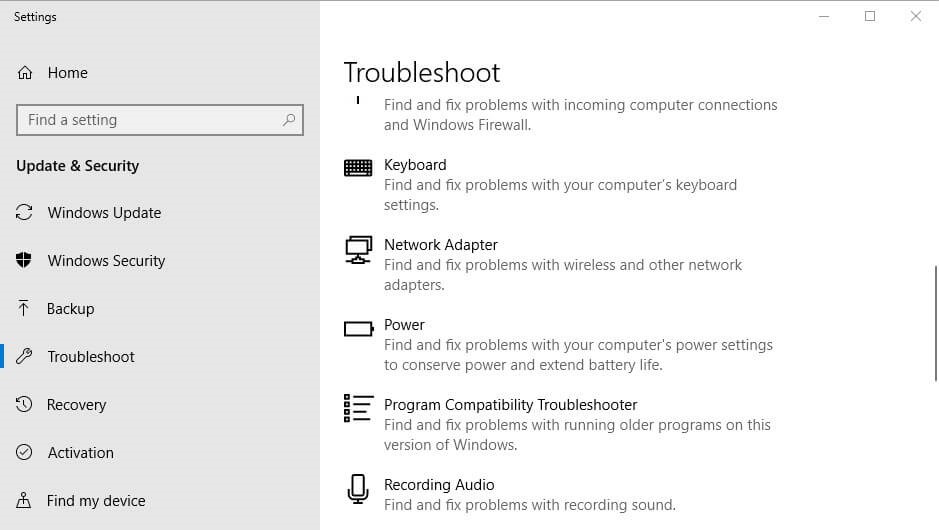Viewport: 939px width, 530px height.
Task: Click the Recovery clock icon
Action: [24, 404]
